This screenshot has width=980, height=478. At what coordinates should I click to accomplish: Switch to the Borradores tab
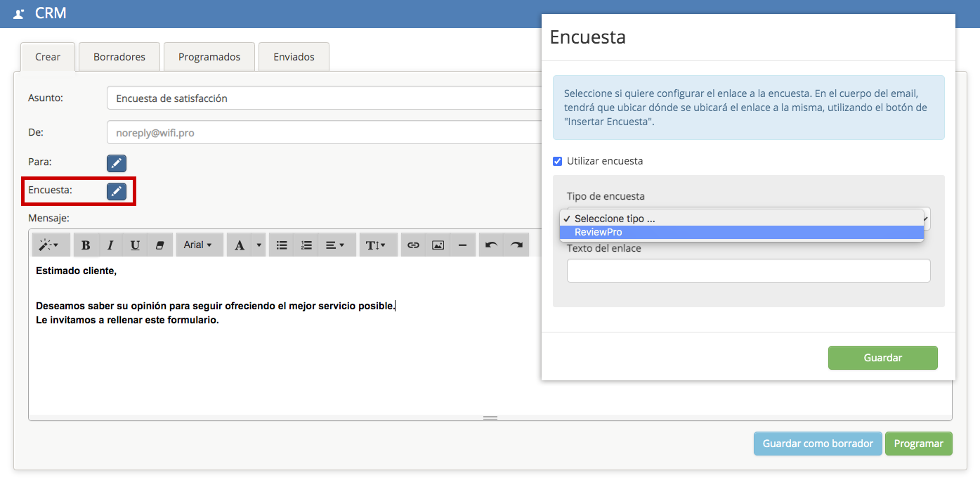119,57
